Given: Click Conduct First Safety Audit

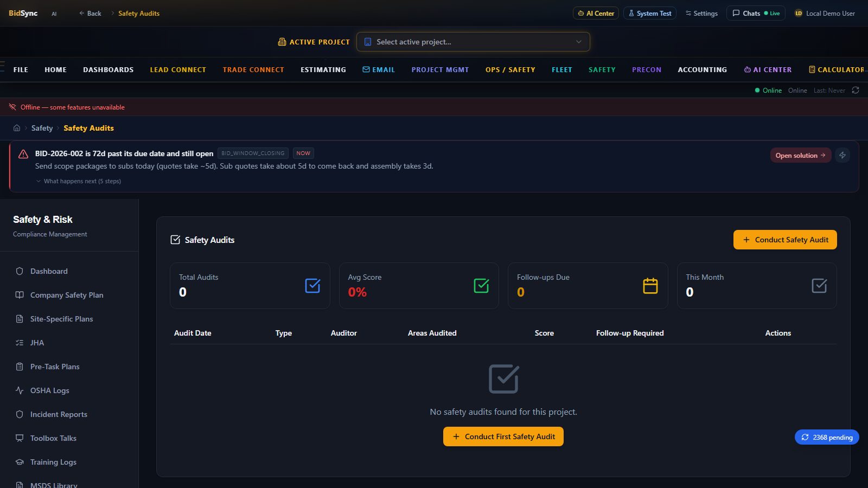Looking at the screenshot, I should [x=503, y=436].
